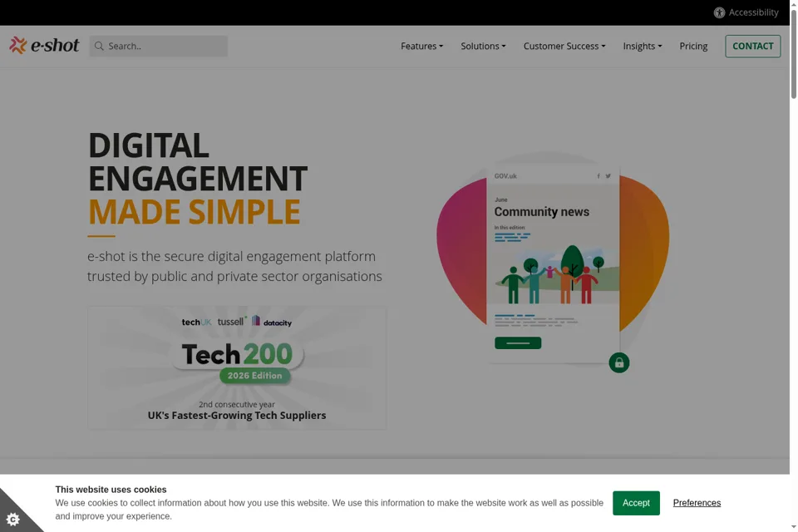Click the tussell logo
The width and height of the screenshot is (798, 532).
[x=232, y=322]
